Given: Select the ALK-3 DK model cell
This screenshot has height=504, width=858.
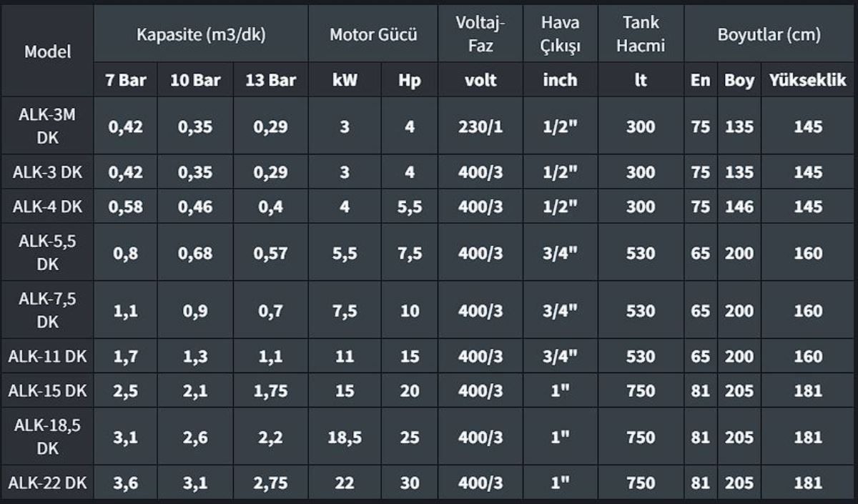Looking at the screenshot, I should click(x=48, y=172).
